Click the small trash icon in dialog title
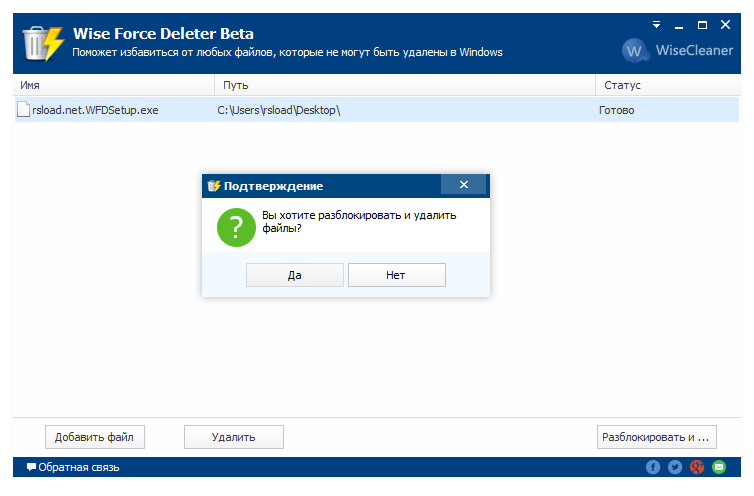Image resolution: width=754 pixels, height=496 pixels. (x=214, y=186)
